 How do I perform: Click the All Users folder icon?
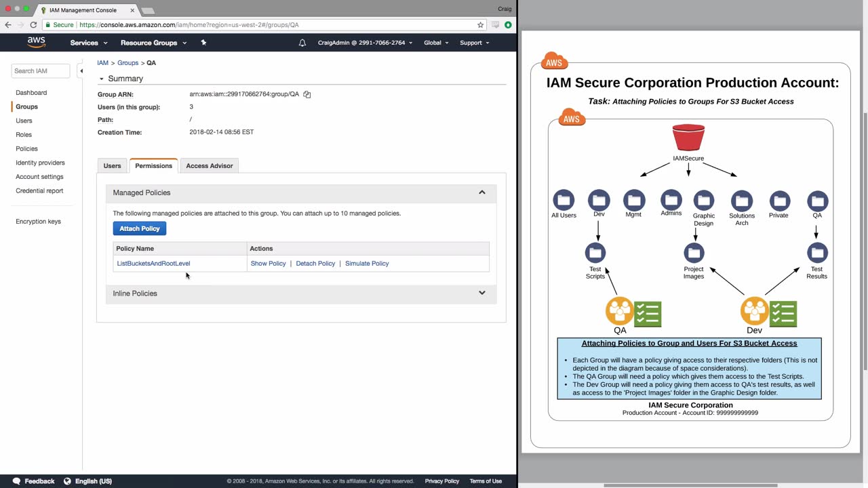tap(564, 200)
